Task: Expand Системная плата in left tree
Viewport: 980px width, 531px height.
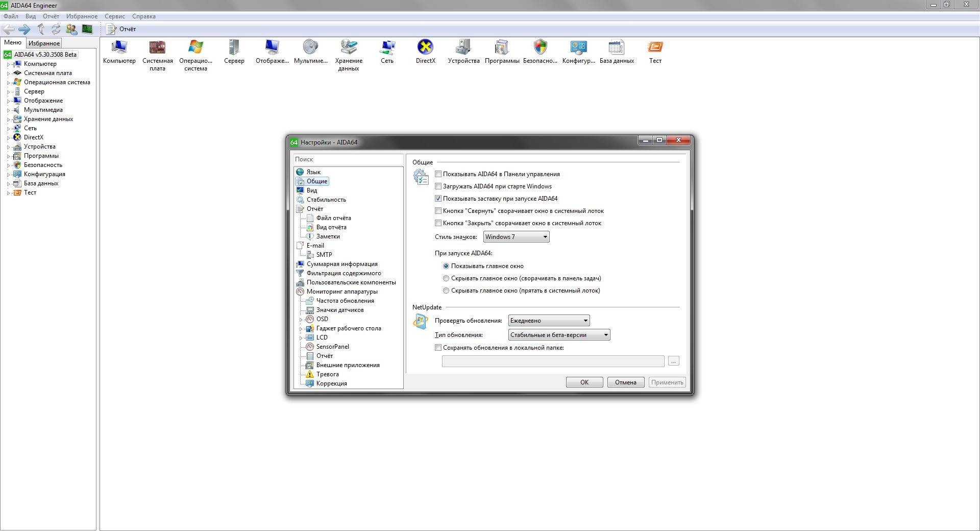Action: click(x=8, y=74)
